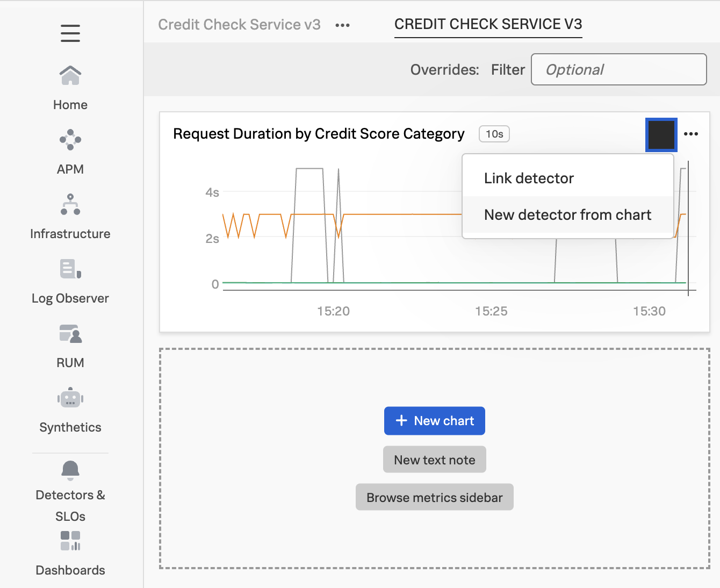This screenshot has width=720, height=588.
Task: Click the Browse metrics sidebar button
Action: pyautogui.click(x=434, y=497)
